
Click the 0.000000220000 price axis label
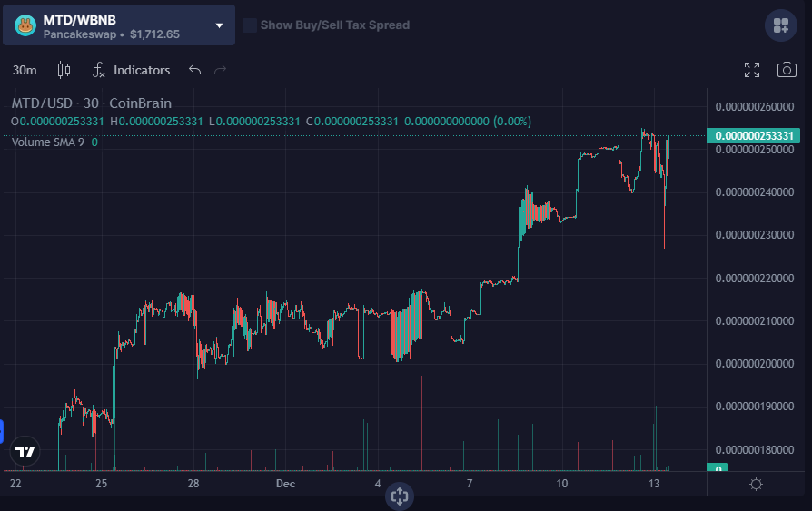[755, 278]
